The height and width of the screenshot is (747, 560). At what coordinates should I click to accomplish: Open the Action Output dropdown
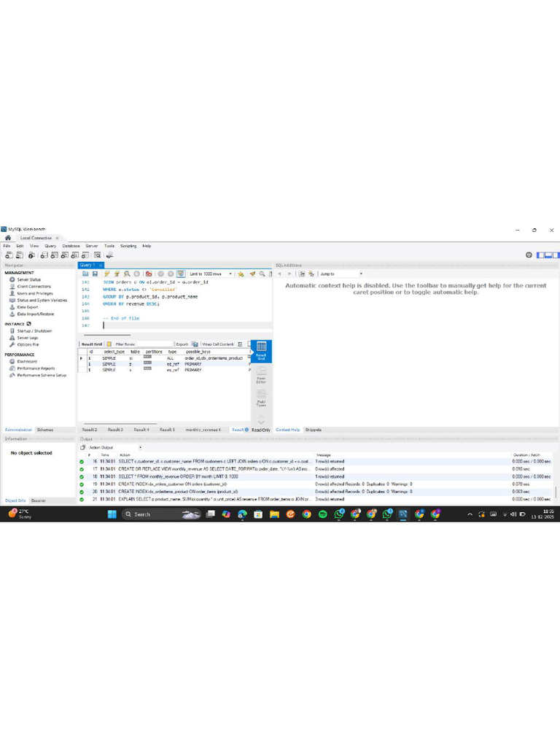tap(115, 447)
